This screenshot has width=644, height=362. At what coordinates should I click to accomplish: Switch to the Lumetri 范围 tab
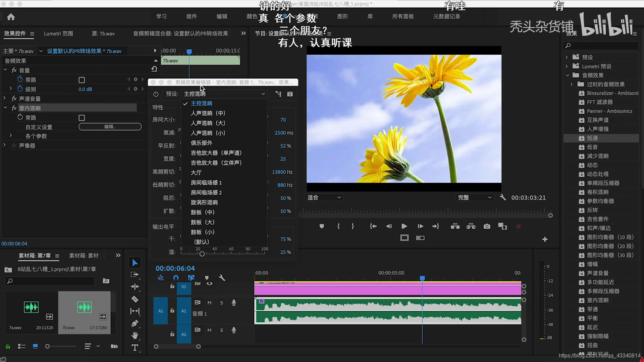[58, 34]
